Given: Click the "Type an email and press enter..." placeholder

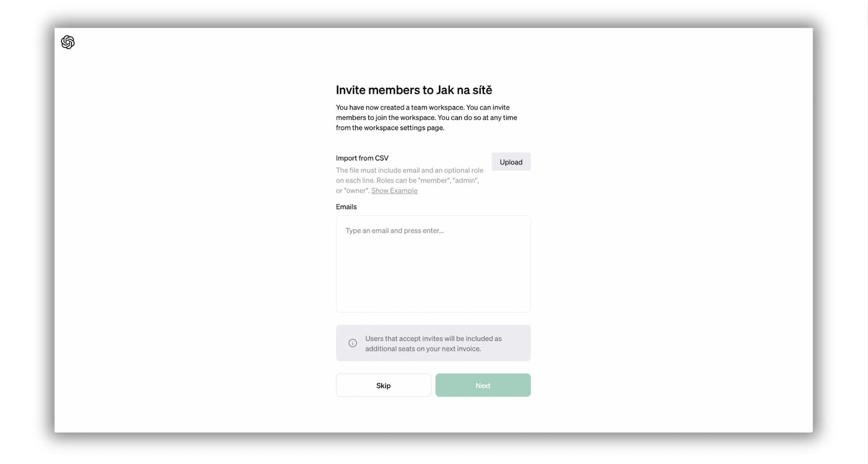Looking at the screenshot, I should pos(394,231).
